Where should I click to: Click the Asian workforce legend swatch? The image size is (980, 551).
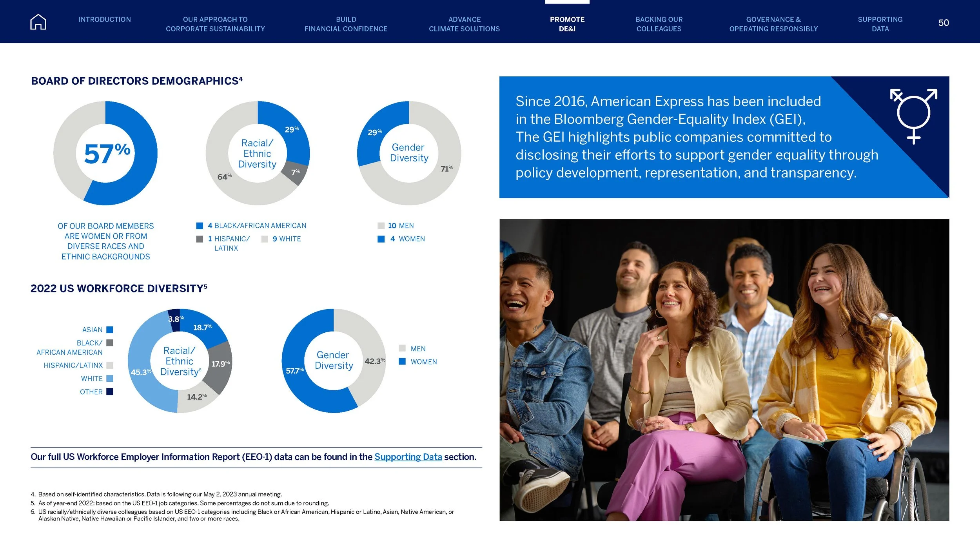[110, 330]
